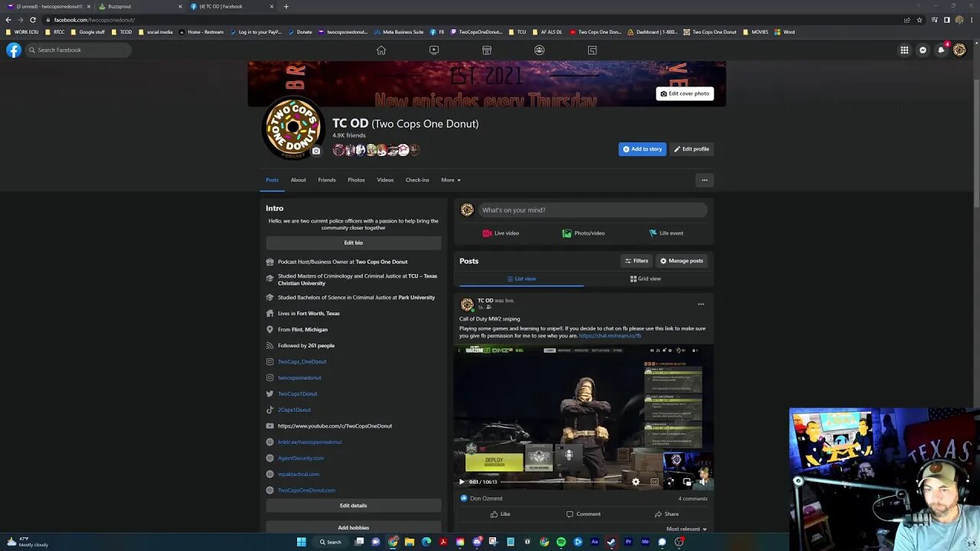Viewport: 980px width, 551px height.
Task: Enter fullscreen on the video
Action: (670, 481)
